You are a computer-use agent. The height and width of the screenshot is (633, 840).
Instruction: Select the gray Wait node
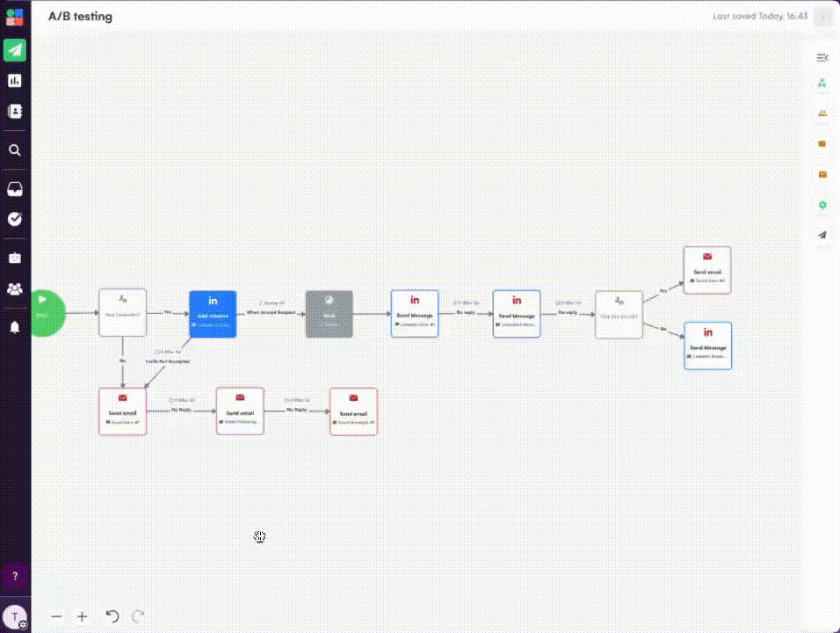coord(329,314)
